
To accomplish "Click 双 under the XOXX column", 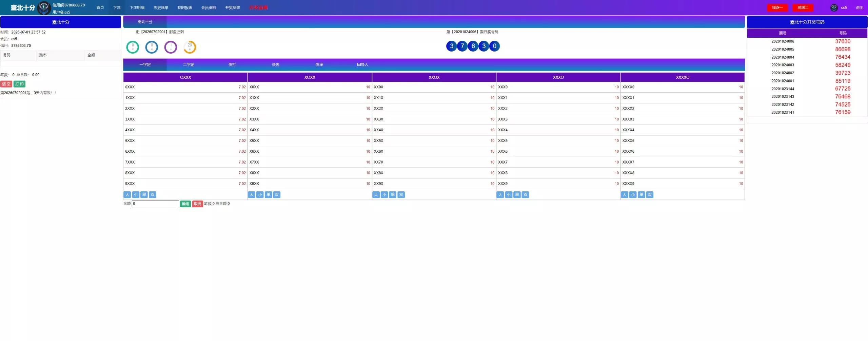I will (277, 195).
